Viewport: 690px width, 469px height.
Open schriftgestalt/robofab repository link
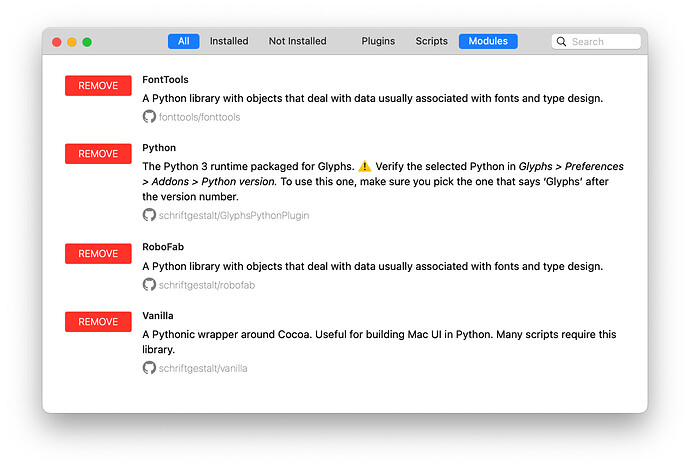point(207,285)
